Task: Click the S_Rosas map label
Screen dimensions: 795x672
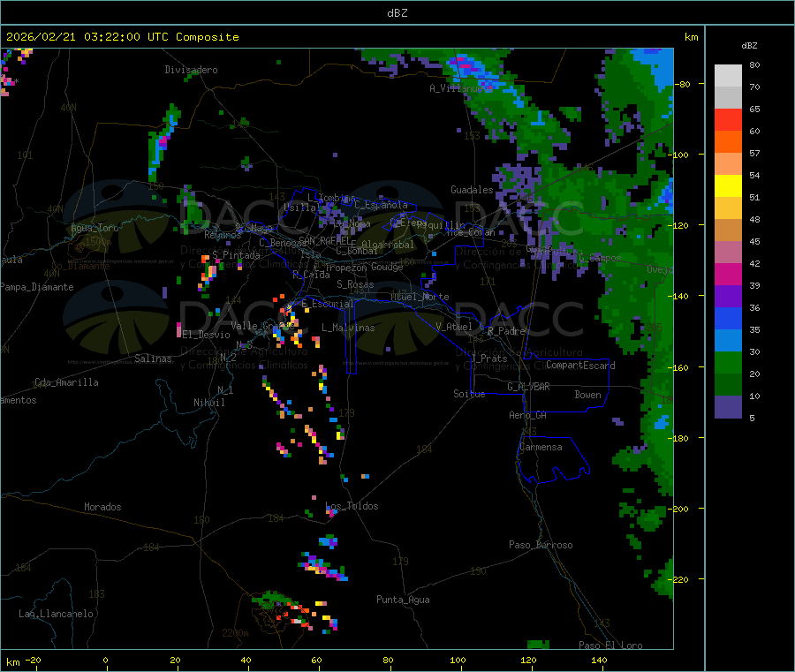Action: [355, 284]
